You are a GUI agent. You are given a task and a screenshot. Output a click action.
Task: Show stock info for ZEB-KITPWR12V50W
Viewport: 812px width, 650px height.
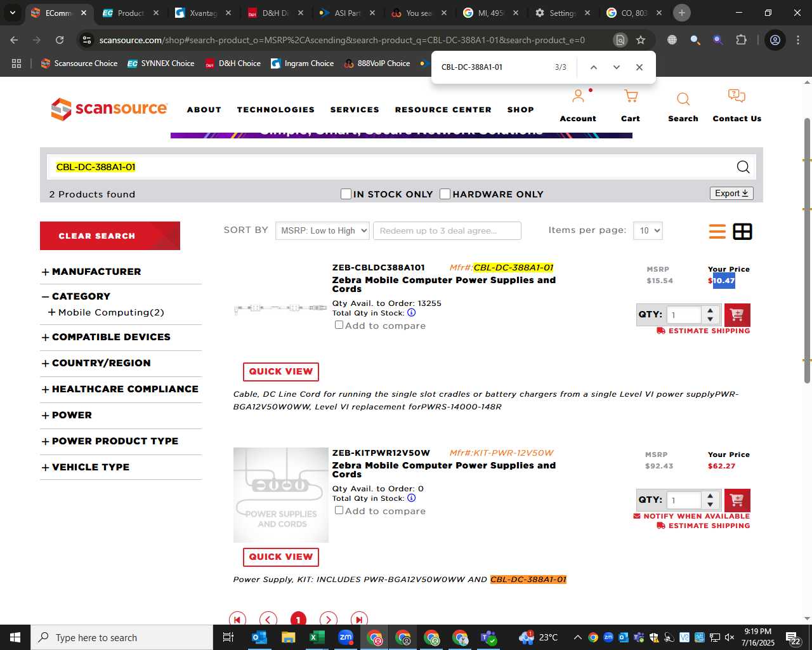click(411, 498)
